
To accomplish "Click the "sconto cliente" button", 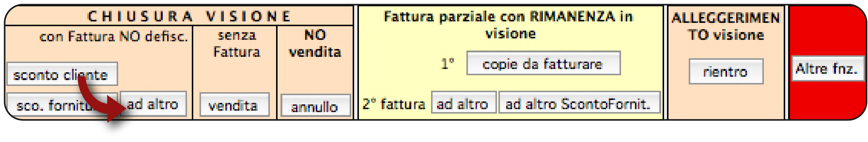I will (x=62, y=74).
